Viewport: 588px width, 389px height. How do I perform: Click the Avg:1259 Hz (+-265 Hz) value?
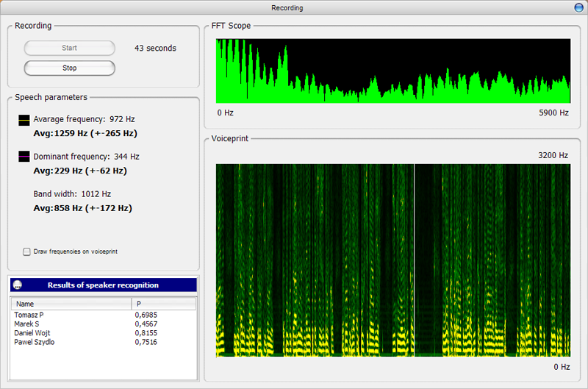pos(85,133)
